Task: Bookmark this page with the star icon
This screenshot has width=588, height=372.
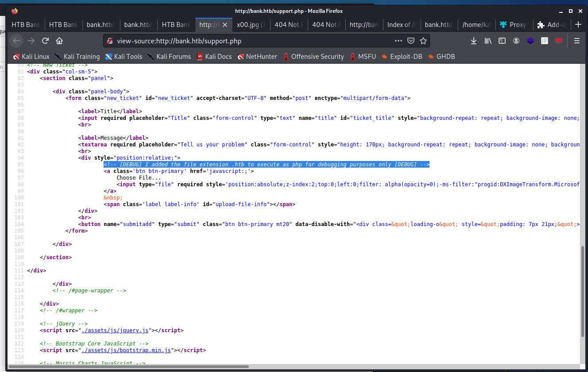Action: click(423, 41)
